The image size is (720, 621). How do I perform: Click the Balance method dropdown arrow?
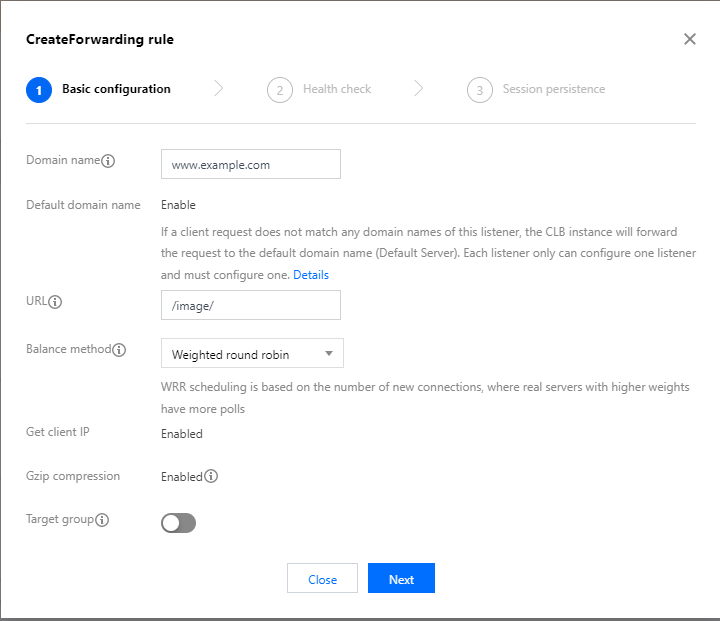[328, 354]
